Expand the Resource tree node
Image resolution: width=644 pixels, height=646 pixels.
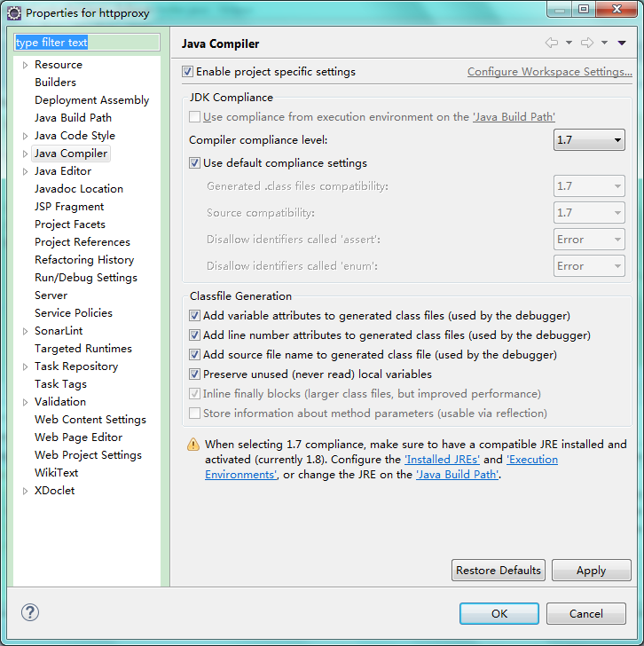pos(25,65)
